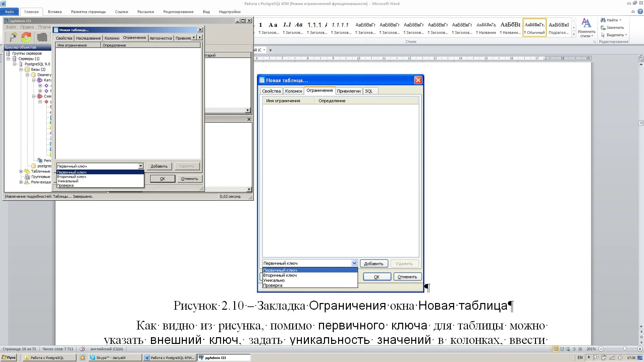This screenshot has height=362, width=644.
Task: Click the zoom in plus button
Action: [x=640, y=349]
